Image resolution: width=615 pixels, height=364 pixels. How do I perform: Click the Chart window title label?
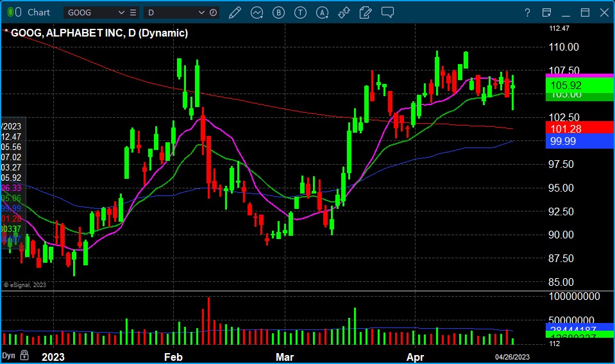click(38, 13)
